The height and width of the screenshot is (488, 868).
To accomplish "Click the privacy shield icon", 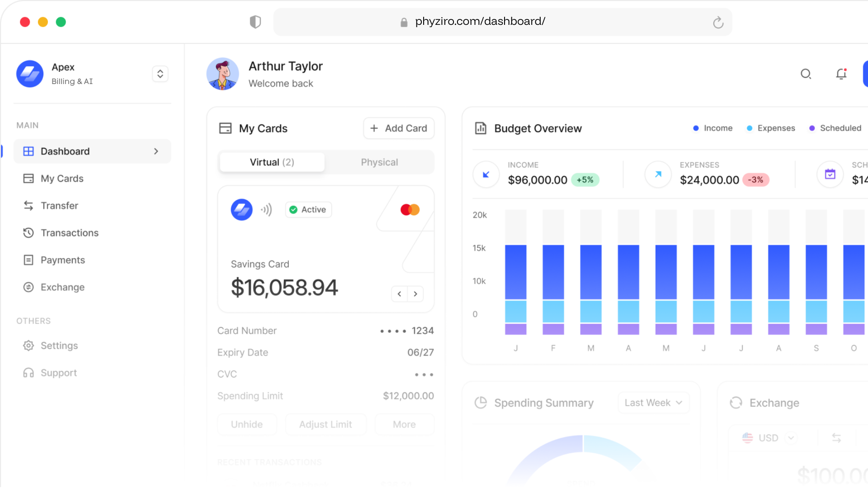I will 255,22.
